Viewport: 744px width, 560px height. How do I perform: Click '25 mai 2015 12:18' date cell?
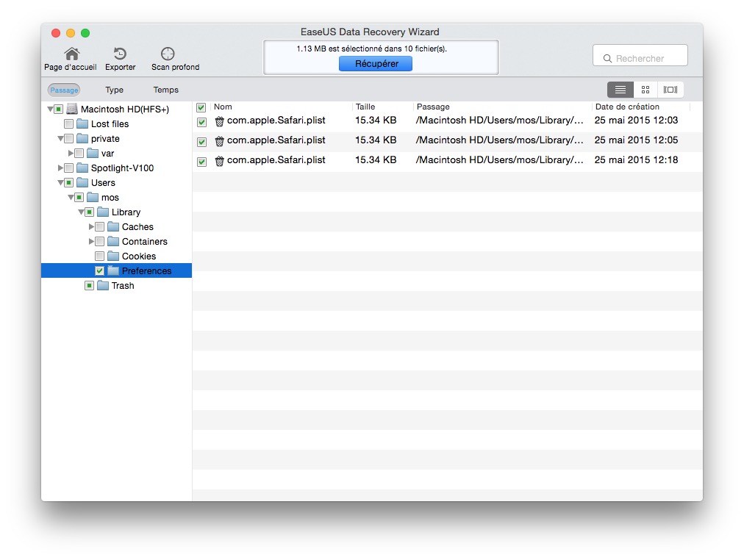(636, 160)
